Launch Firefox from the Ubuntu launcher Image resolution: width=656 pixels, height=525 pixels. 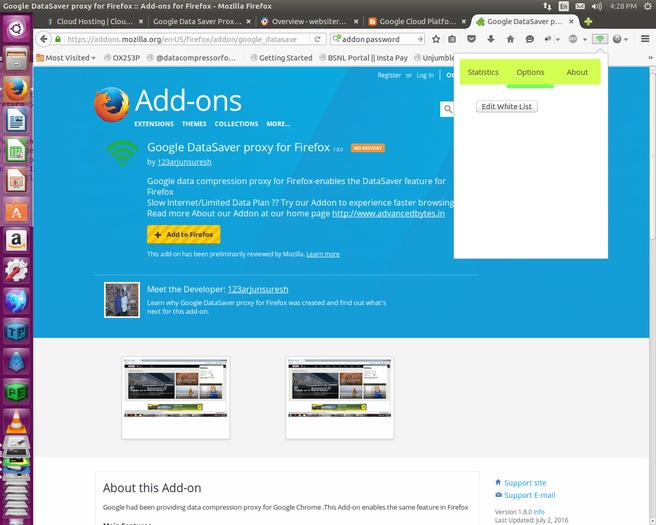click(x=17, y=90)
